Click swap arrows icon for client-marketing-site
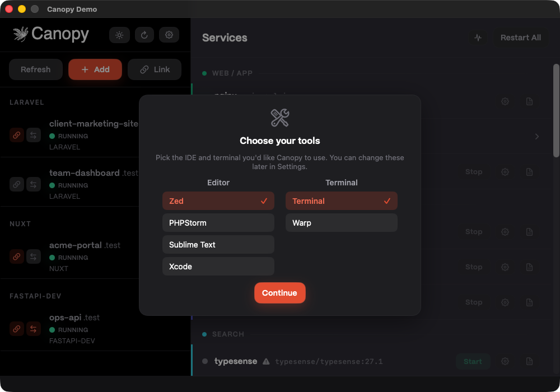 (x=33, y=136)
